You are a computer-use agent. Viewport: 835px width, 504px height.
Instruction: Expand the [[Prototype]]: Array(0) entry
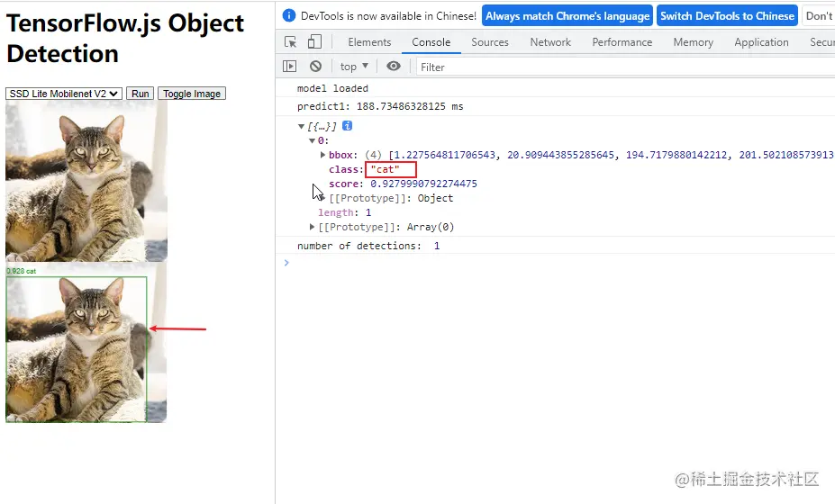[x=312, y=227]
